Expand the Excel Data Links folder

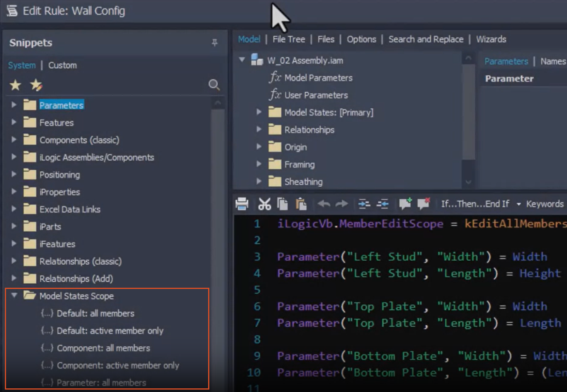pos(14,209)
